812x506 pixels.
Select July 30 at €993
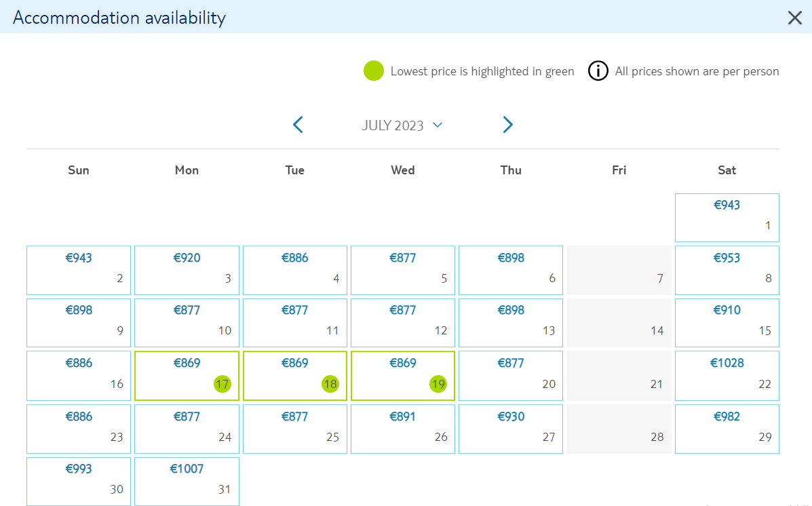pyautogui.click(x=79, y=481)
